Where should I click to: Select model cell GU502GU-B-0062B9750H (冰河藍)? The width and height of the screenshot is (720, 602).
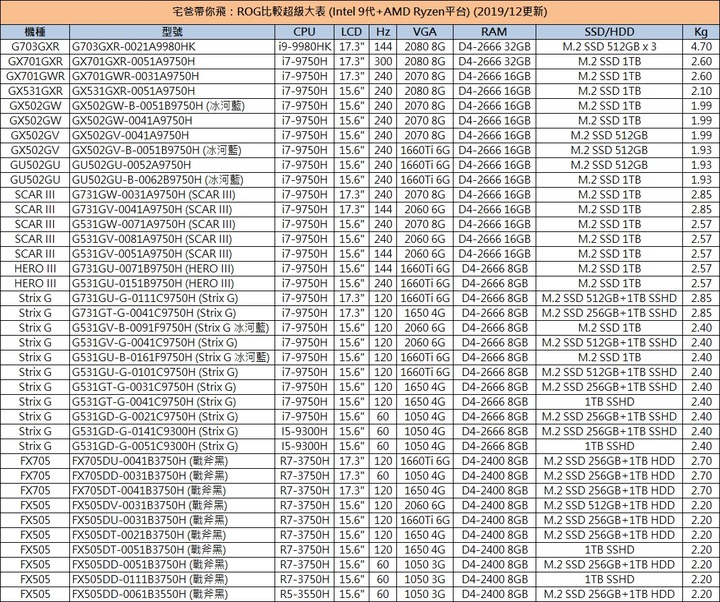[x=172, y=180]
